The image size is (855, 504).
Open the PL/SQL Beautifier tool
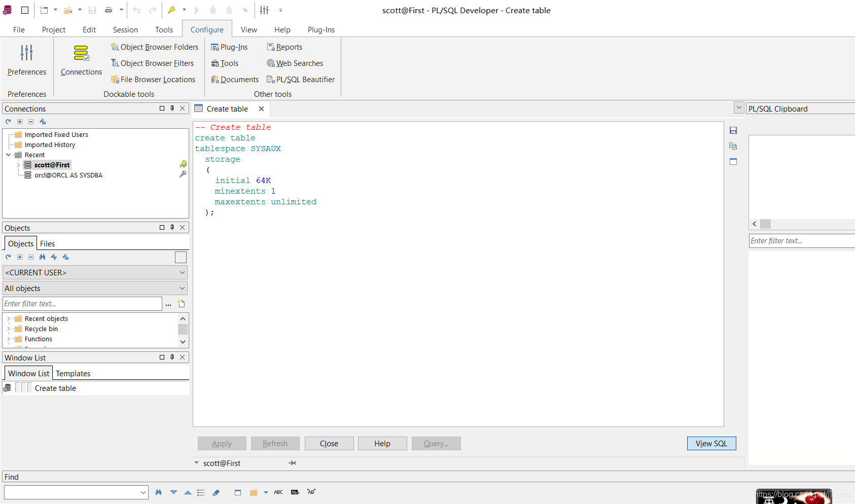301,80
